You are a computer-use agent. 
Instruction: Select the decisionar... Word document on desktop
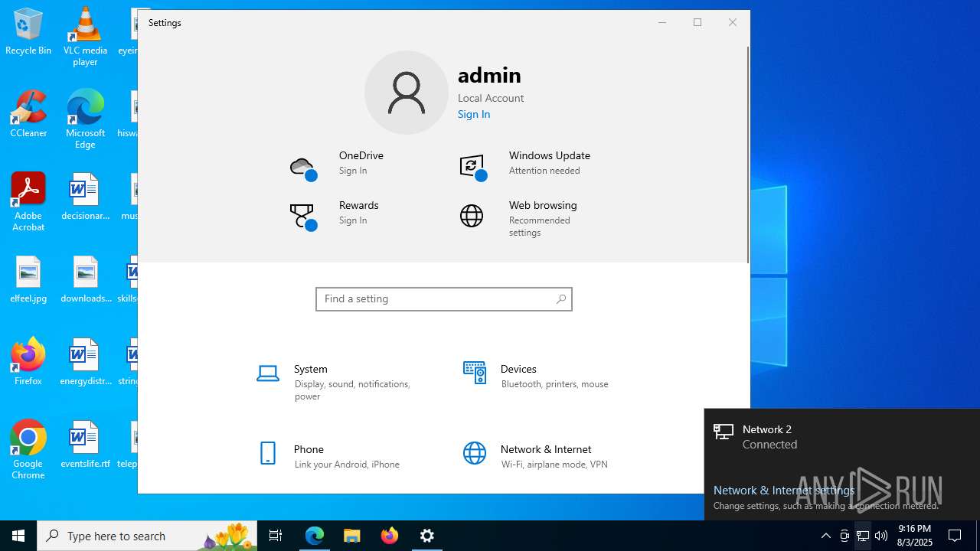(85, 197)
